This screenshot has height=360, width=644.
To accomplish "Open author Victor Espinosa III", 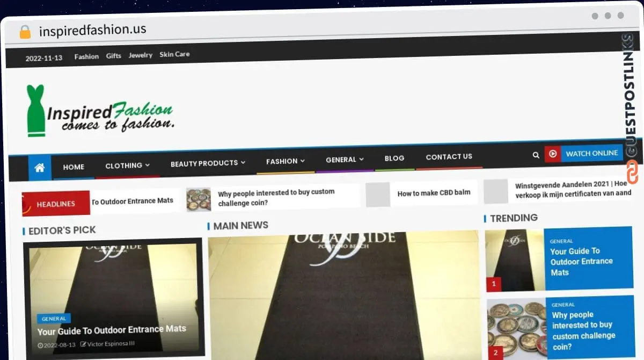I will coord(107,343).
